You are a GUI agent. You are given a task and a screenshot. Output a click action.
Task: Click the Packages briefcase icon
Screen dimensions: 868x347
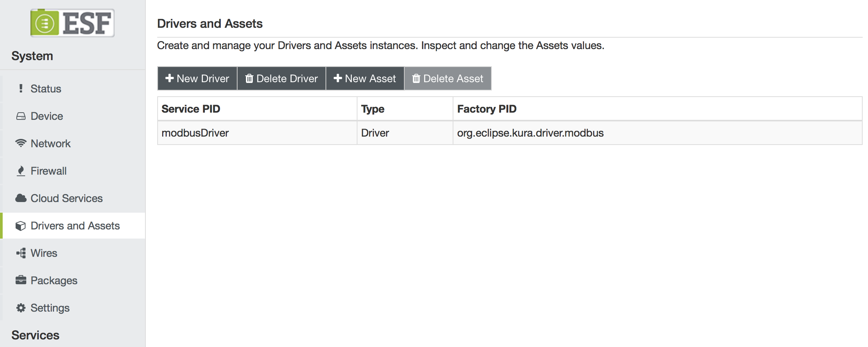[x=21, y=280]
